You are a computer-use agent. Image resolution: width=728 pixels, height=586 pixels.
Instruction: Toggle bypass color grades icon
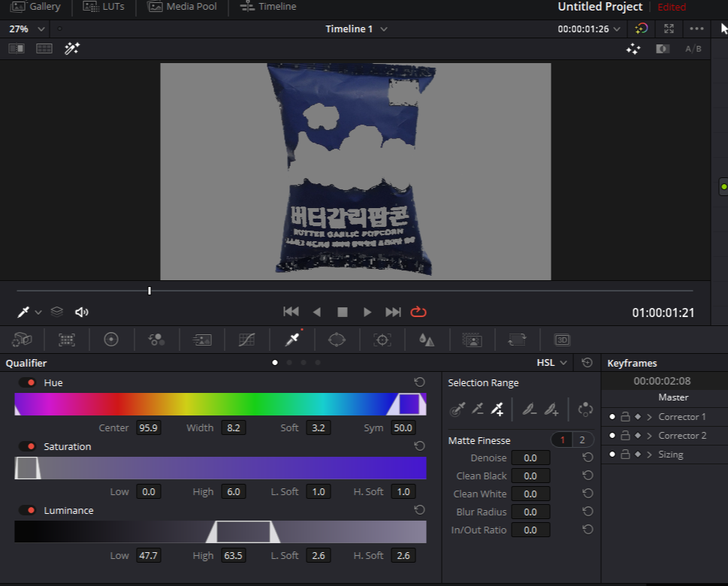click(x=641, y=29)
